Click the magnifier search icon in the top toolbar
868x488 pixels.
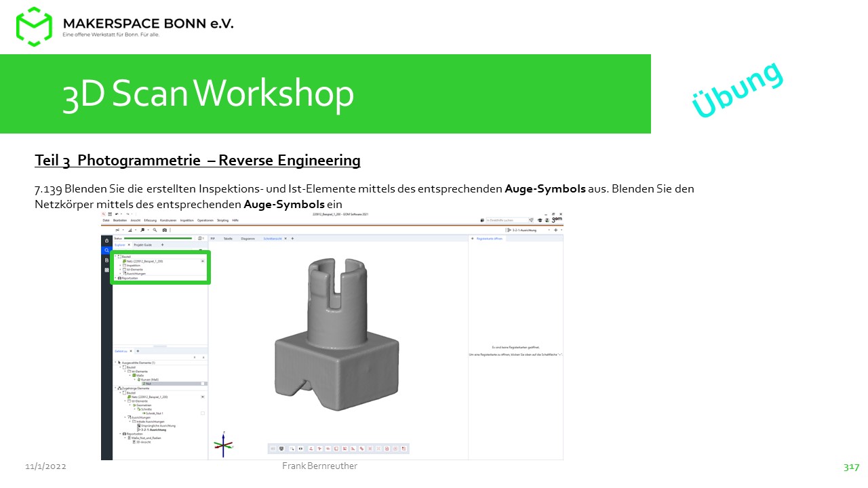tap(155, 230)
